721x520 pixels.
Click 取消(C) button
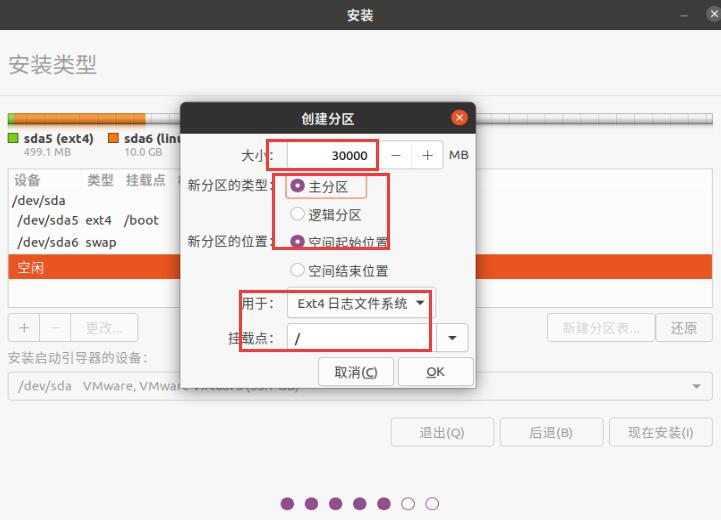tap(356, 372)
